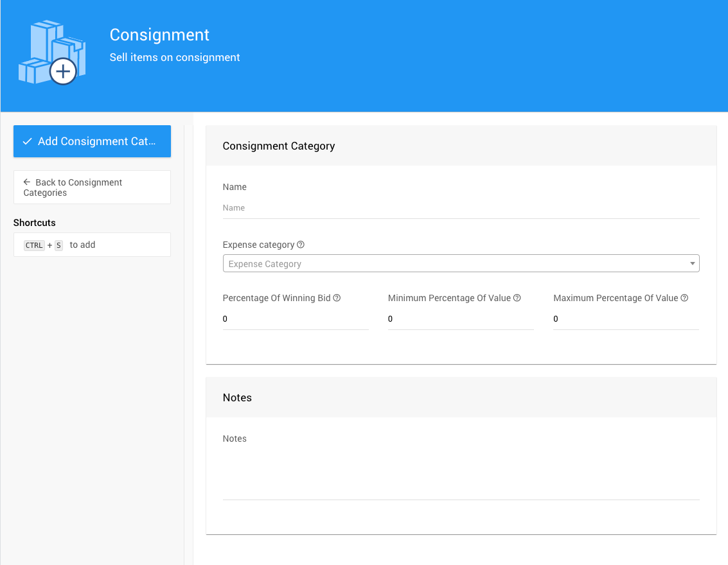Image resolution: width=728 pixels, height=565 pixels.
Task: Click the Shortcuts heading in sidebar
Action: pyautogui.click(x=35, y=223)
